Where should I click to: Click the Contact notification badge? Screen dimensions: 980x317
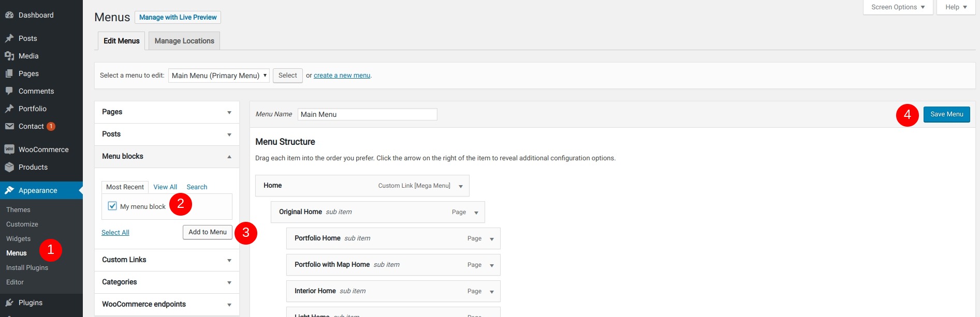(x=51, y=126)
